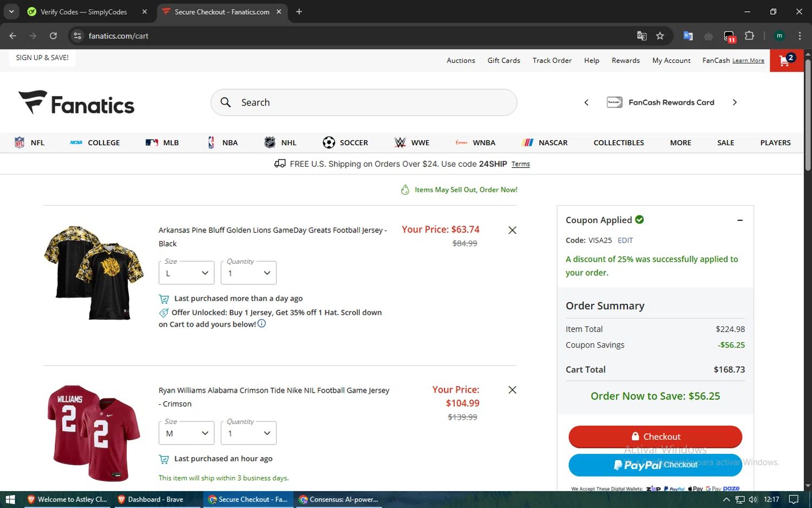View site information icon in address bar
The width and height of the screenshot is (812, 508).
point(77,36)
